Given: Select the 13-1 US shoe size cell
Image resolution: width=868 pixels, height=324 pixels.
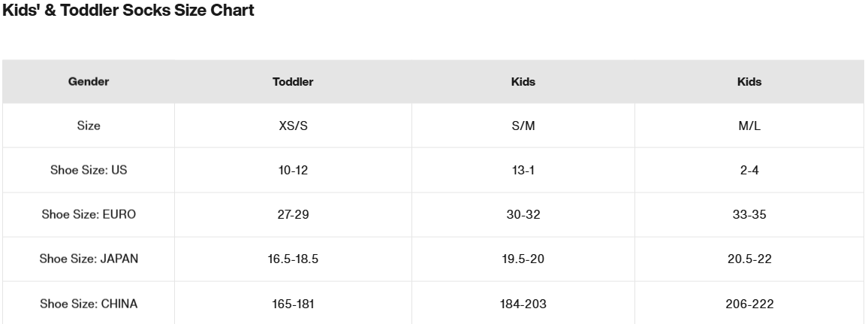Looking at the screenshot, I should [x=523, y=170].
